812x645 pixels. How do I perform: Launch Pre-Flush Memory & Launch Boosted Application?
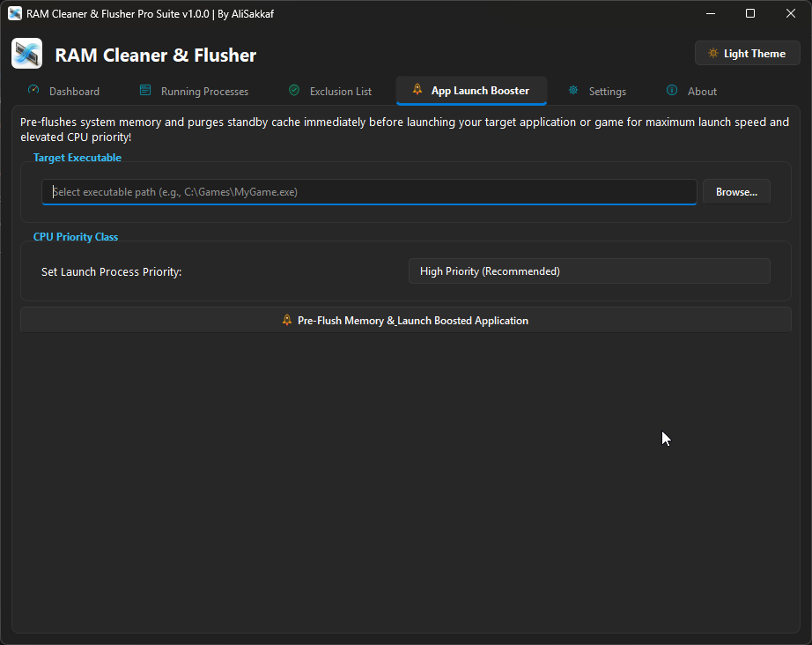click(406, 320)
